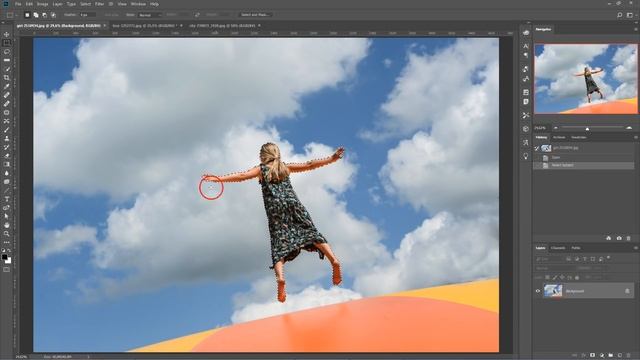Select the Rectangular Marquee tool
The image size is (640, 360).
click(x=7, y=43)
